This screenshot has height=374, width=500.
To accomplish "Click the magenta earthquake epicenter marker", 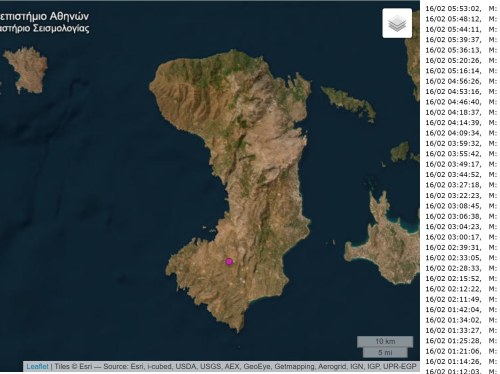I will click(x=229, y=262).
